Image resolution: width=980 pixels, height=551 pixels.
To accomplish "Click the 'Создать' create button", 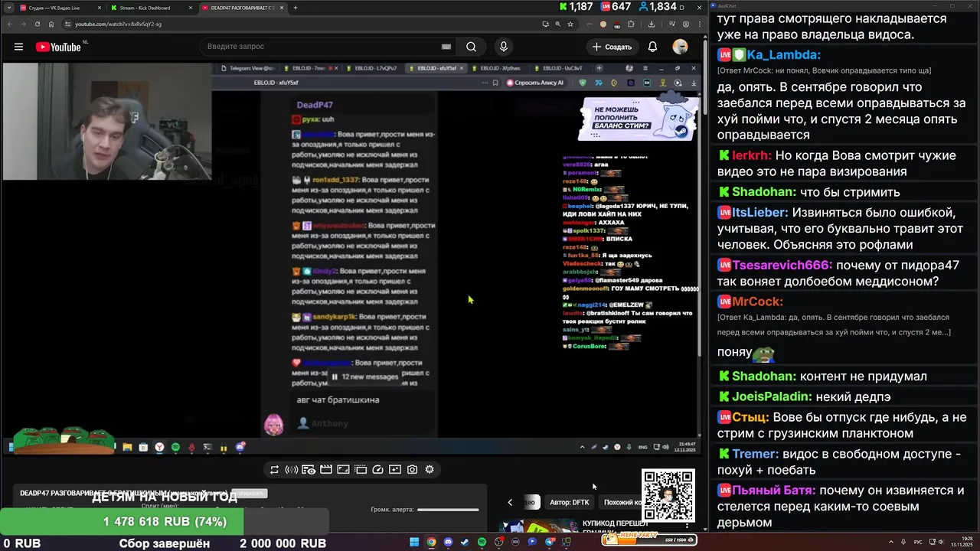I will (x=612, y=47).
